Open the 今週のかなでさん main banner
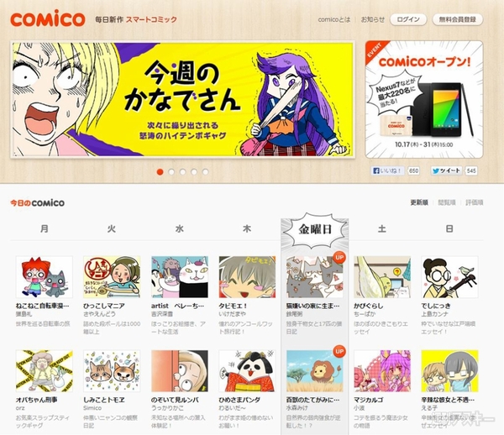This screenshot has width=504, height=435. 182,99
